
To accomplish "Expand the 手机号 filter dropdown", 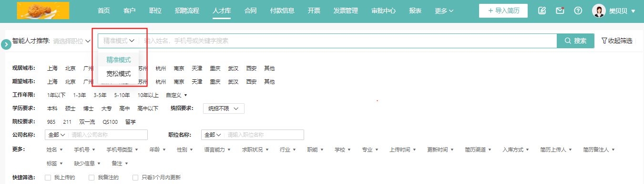I will click(85, 150).
